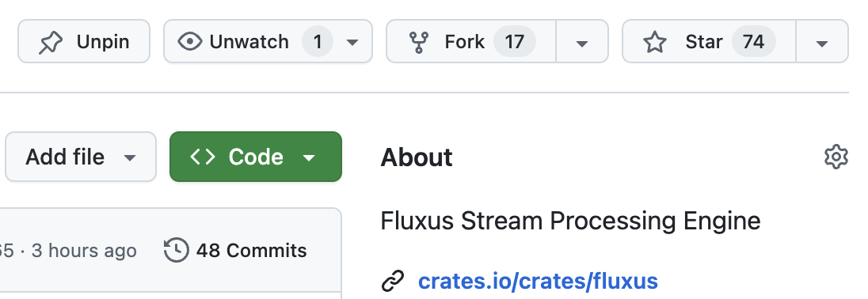Click the Fork button label
Image resolution: width=868 pixels, height=299 pixels.
pos(464,41)
